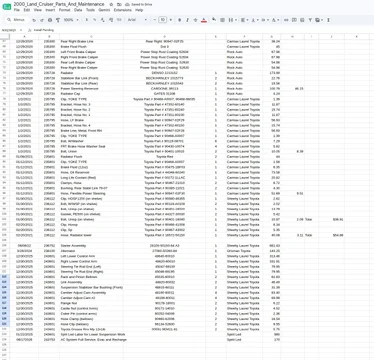Open the Google Sheets home logo
This screenshot has width=374, height=360.
pos(7,6)
